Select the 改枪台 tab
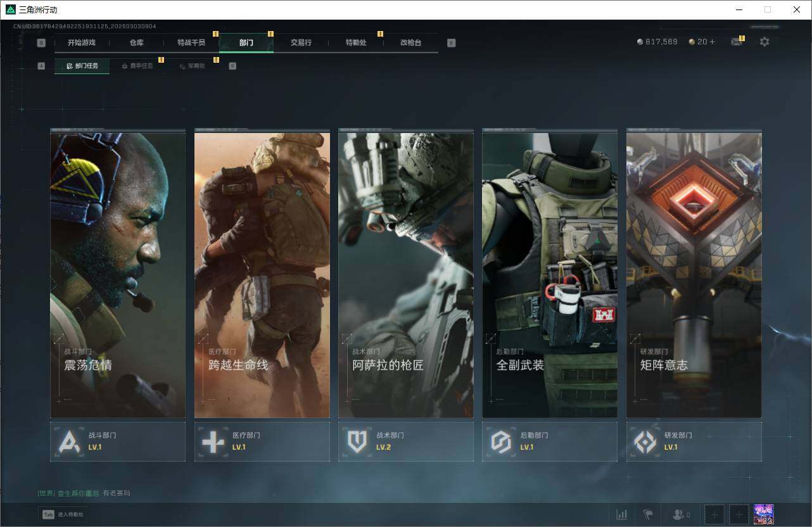Screen dimensions: 812x527 click(410, 42)
